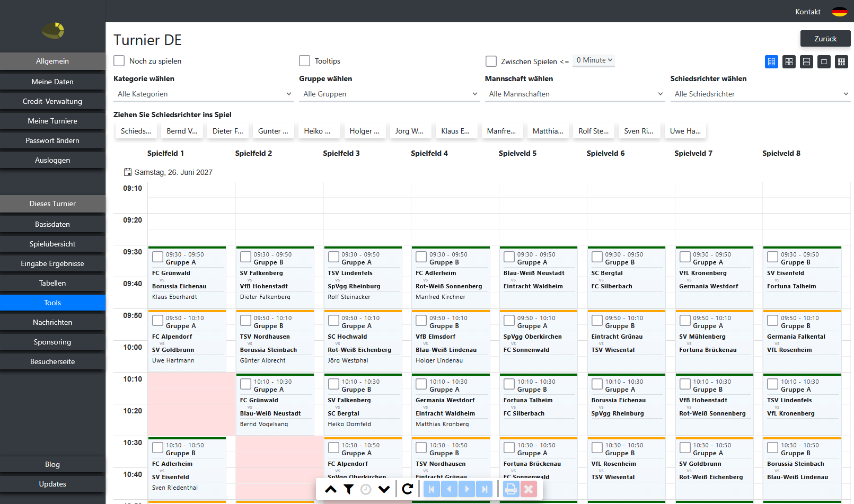Viewport: 854px width, 504px height.
Task: Click the German flag language icon
Action: [840, 12]
